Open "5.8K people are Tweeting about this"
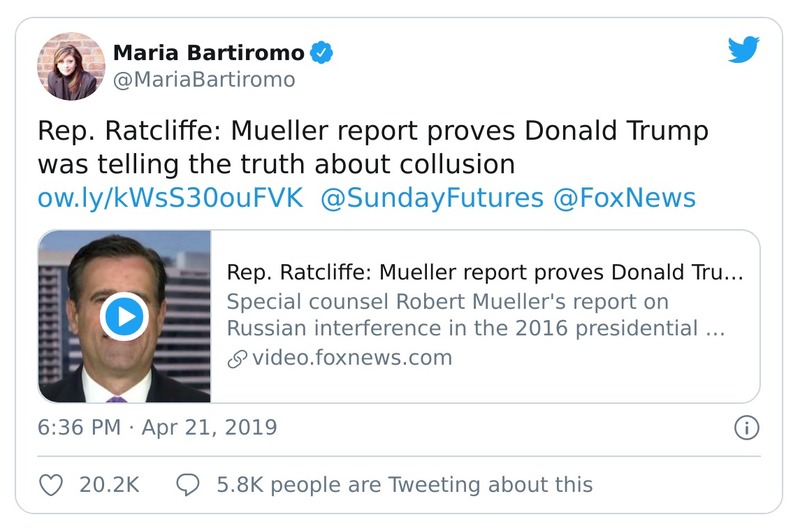800x531 pixels. [404, 485]
